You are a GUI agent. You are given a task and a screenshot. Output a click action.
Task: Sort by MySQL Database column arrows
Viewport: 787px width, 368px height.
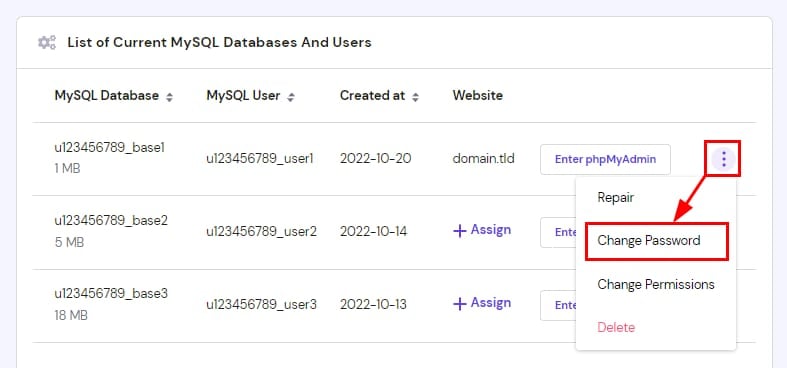pos(170,97)
